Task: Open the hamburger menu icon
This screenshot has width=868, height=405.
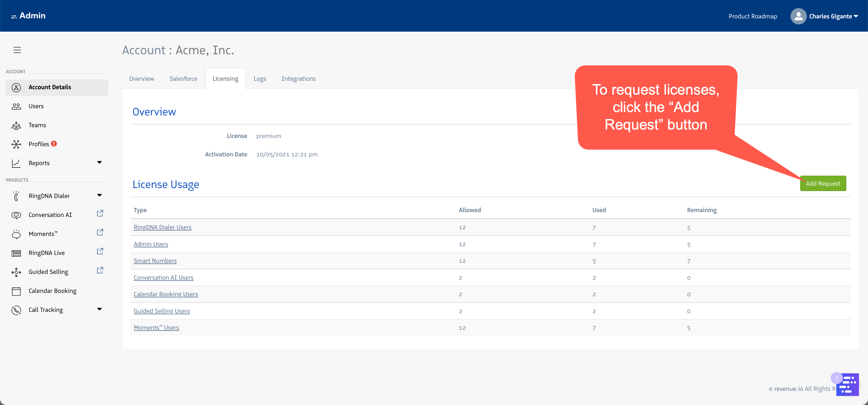Action: coord(17,50)
